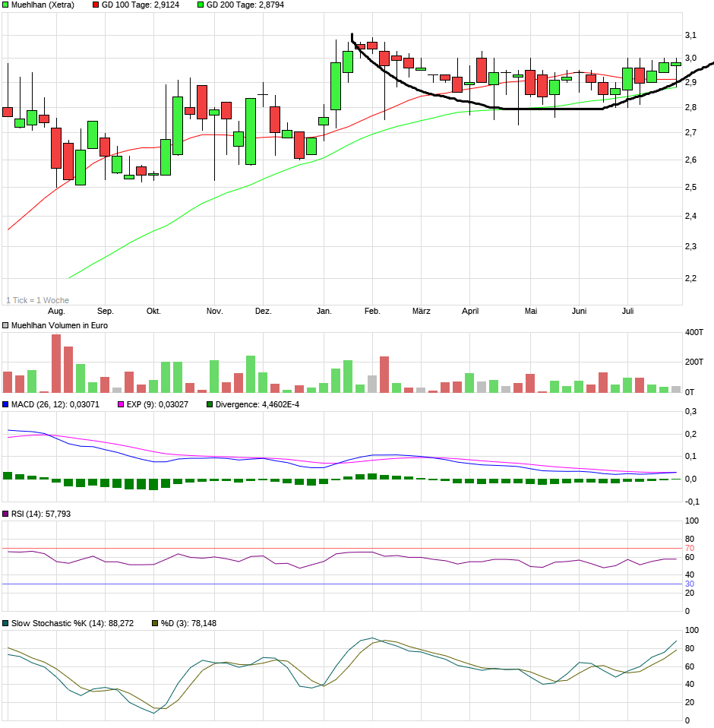Click the 'April' label on the time axis
Screen dimensions: 714x728
tap(470, 312)
